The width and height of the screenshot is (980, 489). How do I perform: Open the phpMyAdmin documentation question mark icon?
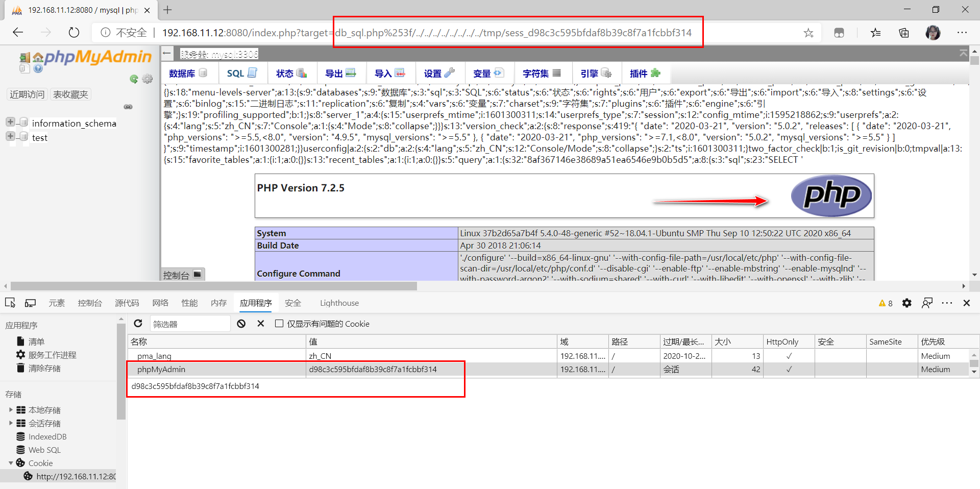tap(38, 68)
